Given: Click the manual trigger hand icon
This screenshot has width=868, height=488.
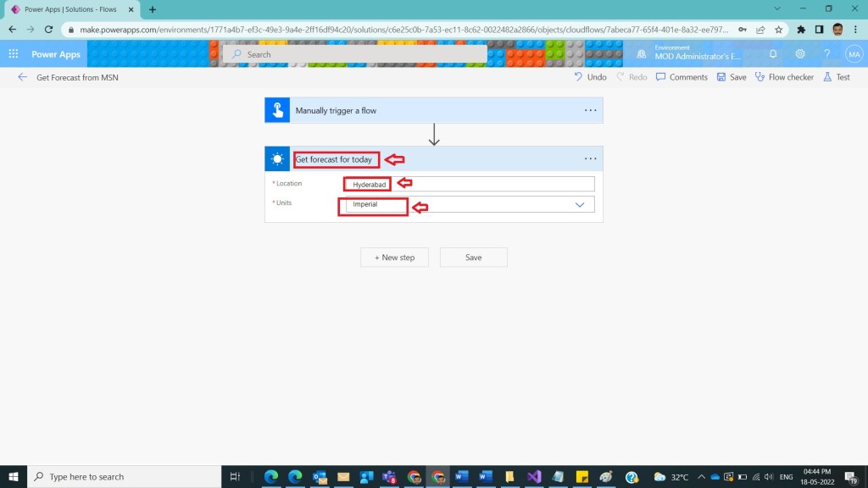Looking at the screenshot, I should coord(277,111).
